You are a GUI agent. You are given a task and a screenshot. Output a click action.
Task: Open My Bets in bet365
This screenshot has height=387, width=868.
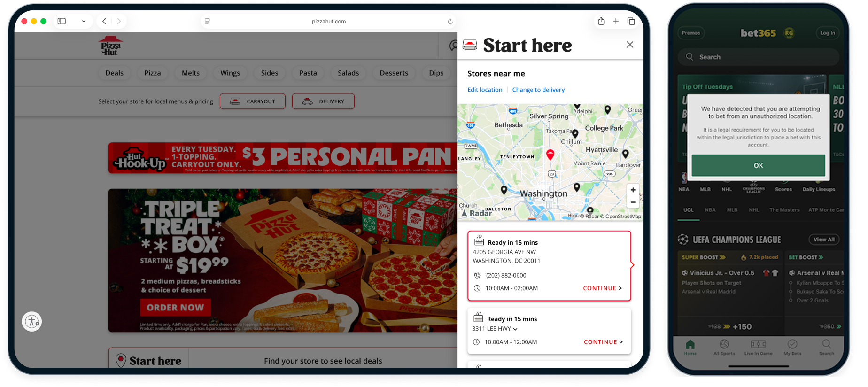point(792,347)
